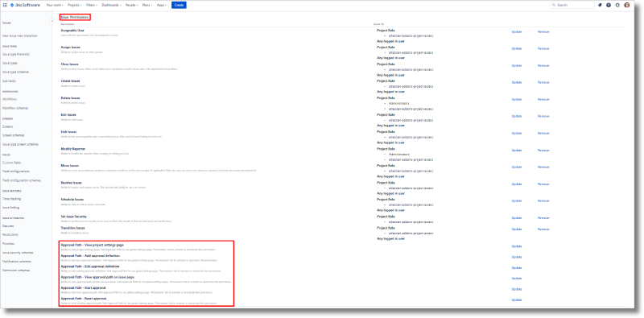This screenshot has width=644, height=318.
Task: Open Resolutions in sidebar
Action: coord(10,234)
